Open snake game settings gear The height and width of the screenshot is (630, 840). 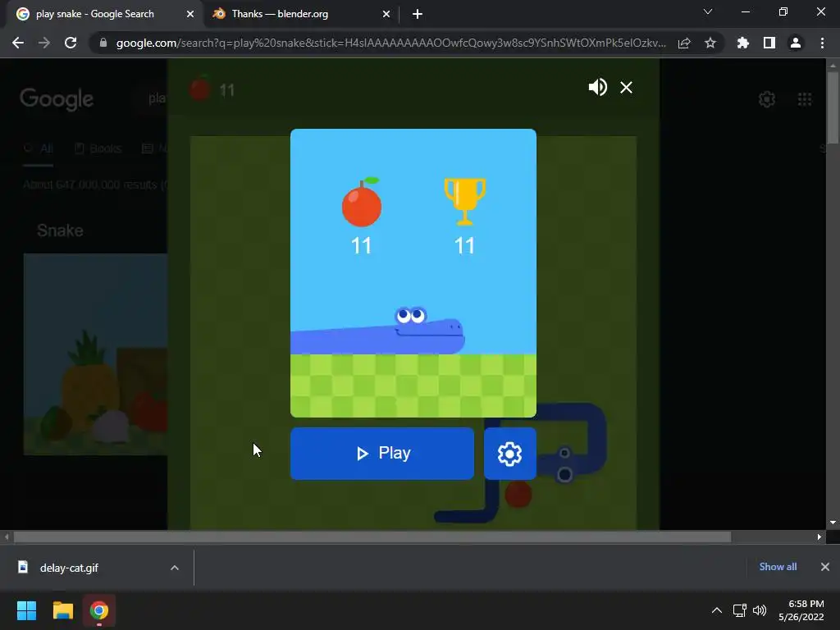[509, 454]
